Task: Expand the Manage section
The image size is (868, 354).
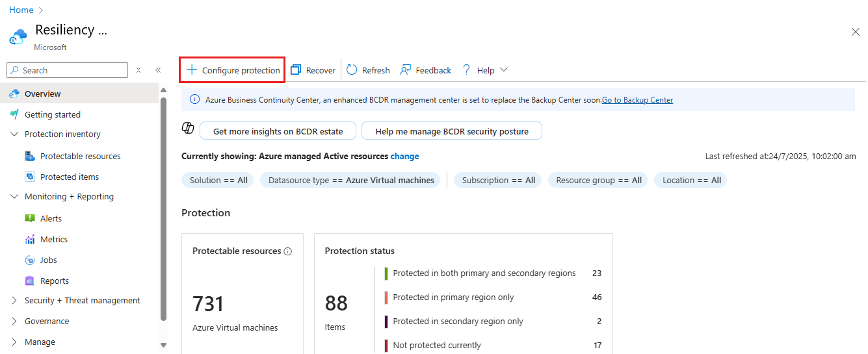Action: pos(15,342)
